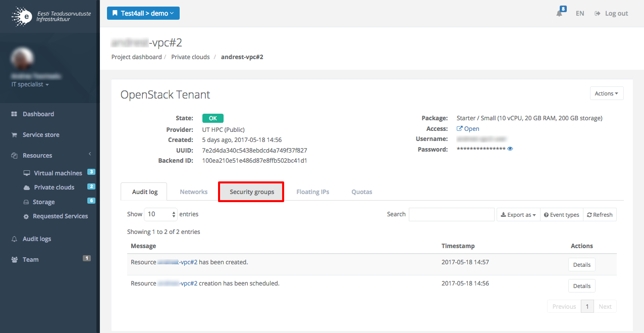Open the Quotas tab
Viewport: 644px width, 333px height.
click(x=362, y=192)
